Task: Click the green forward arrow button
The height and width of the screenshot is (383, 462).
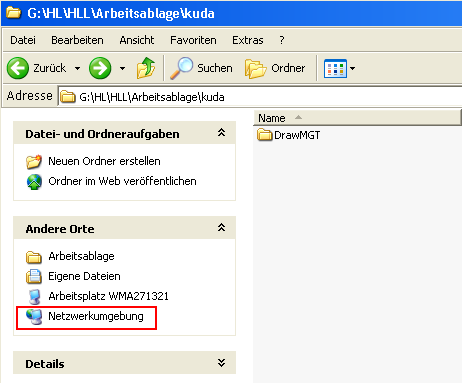Action: [x=100, y=68]
